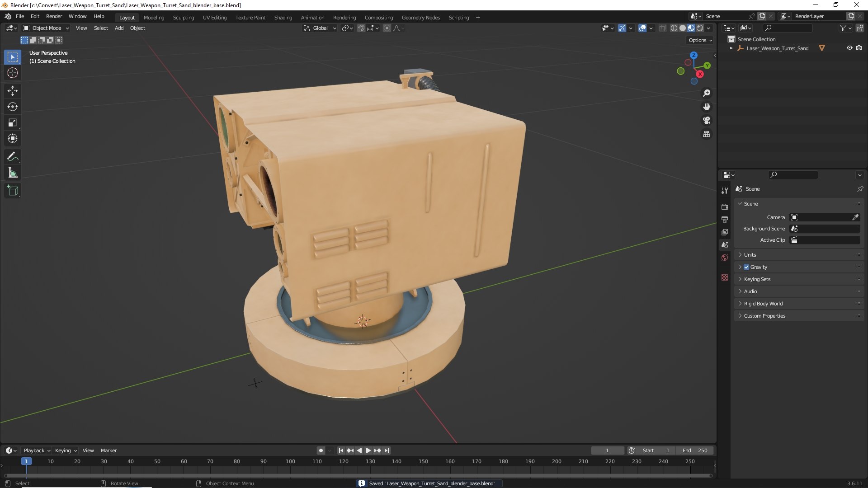This screenshot has width=868, height=488.
Task: Click the current frame number field
Action: [607, 450]
